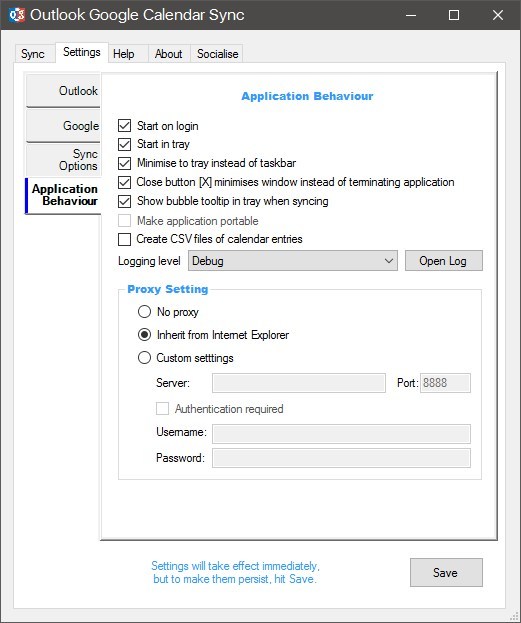Click the proxy Password field

(341, 458)
